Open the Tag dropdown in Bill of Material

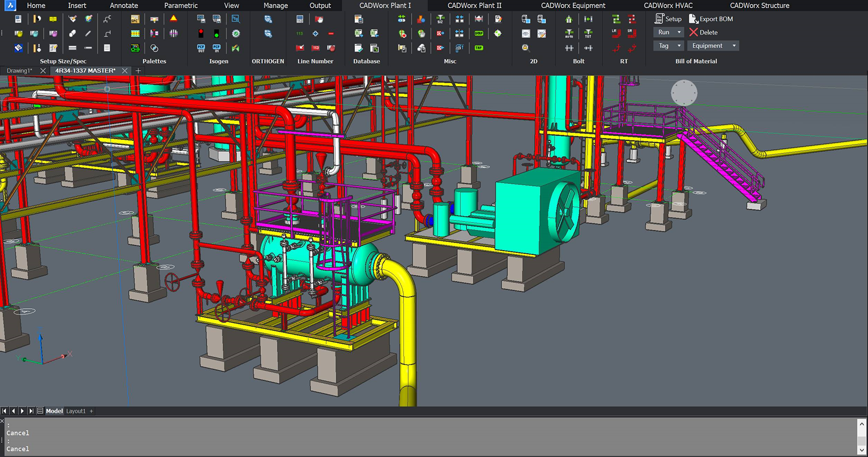668,45
